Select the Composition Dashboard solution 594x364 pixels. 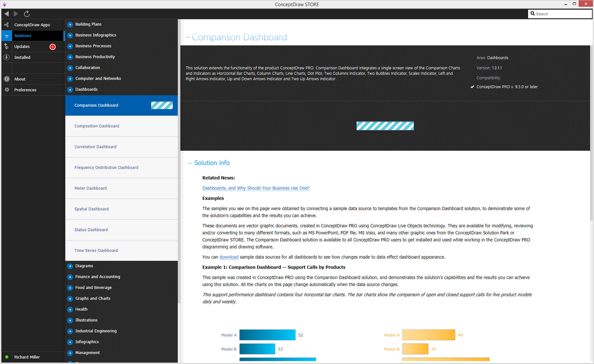pos(122,126)
